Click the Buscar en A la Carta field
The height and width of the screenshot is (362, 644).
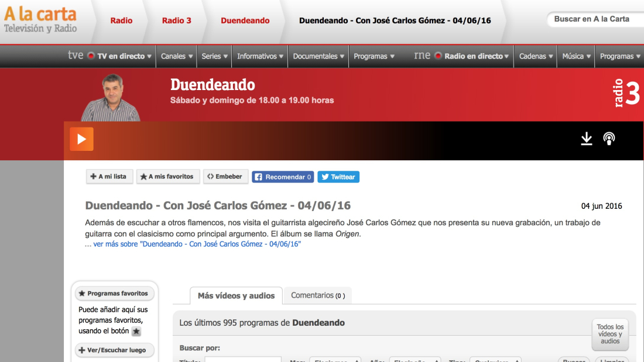[594, 19]
